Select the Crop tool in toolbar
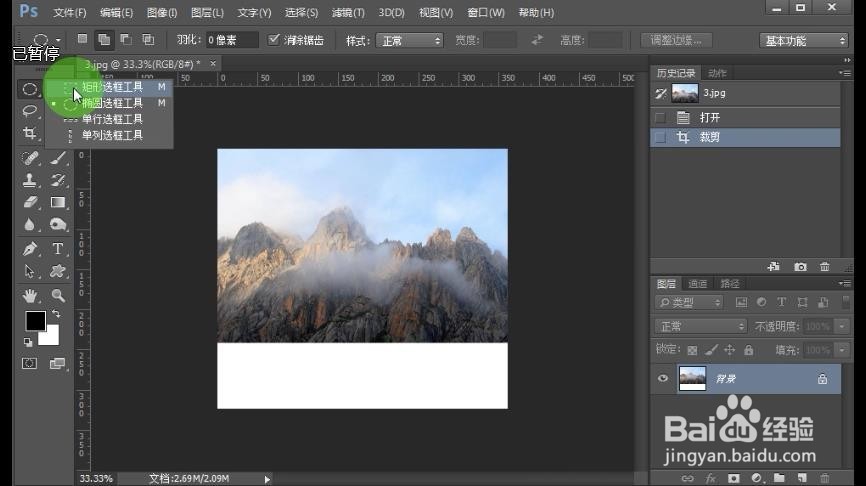 click(30, 133)
